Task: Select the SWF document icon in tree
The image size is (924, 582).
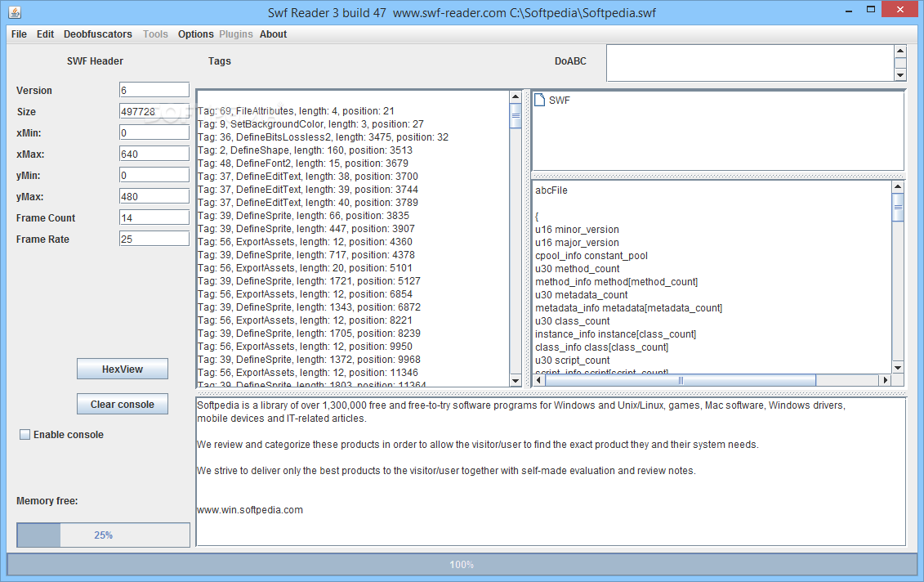Action: point(540,100)
